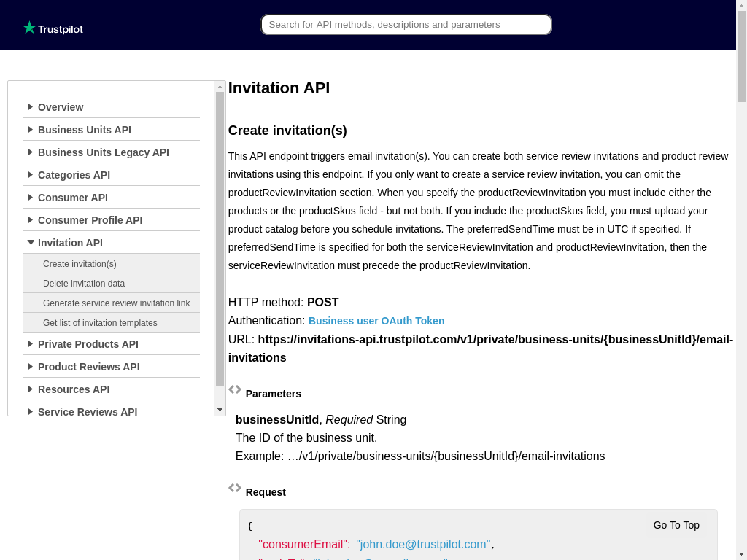747x560 pixels.
Task: Open Product Reviews API in sidebar
Action: (x=88, y=367)
